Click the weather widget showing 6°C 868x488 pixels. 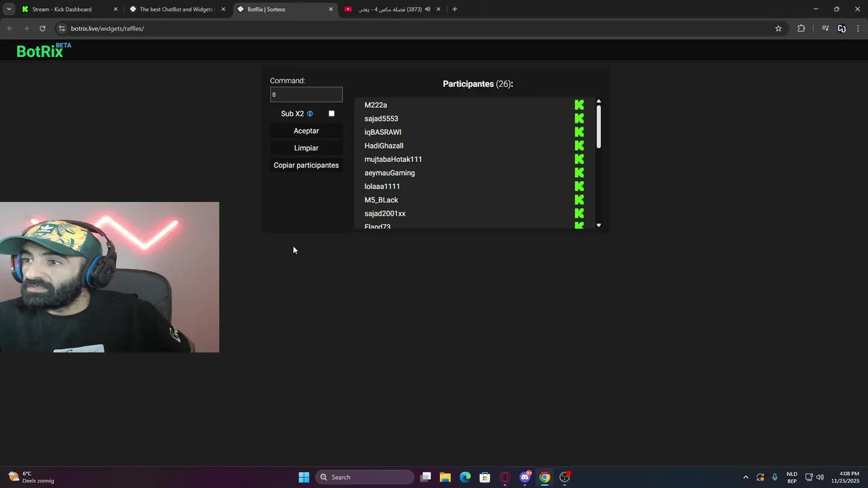point(31,477)
